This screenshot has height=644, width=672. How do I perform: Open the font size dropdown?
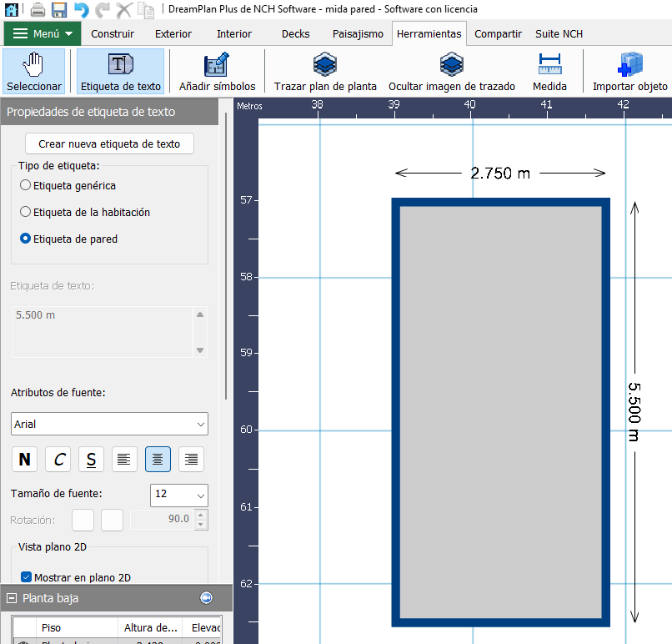(178, 494)
